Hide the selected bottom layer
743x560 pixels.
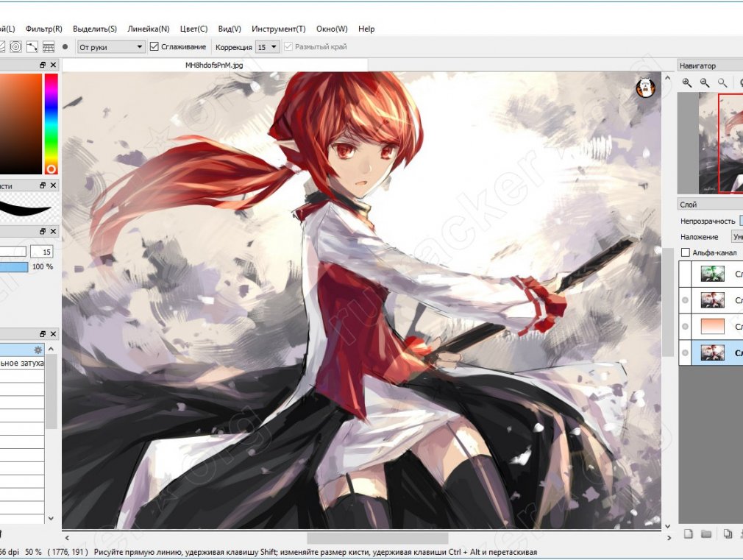point(685,352)
